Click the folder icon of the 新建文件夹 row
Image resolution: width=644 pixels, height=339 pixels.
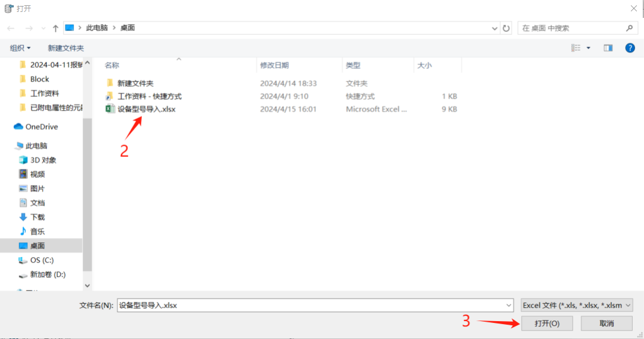(110, 83)
